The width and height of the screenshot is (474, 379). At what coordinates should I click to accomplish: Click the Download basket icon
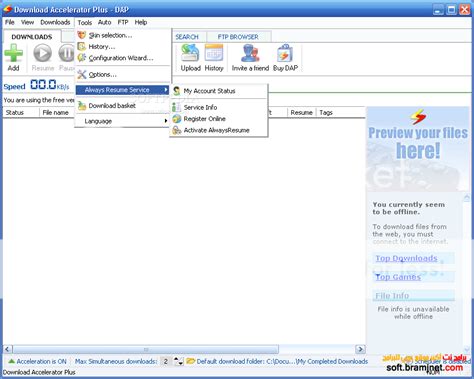click(x=82, y=106)
